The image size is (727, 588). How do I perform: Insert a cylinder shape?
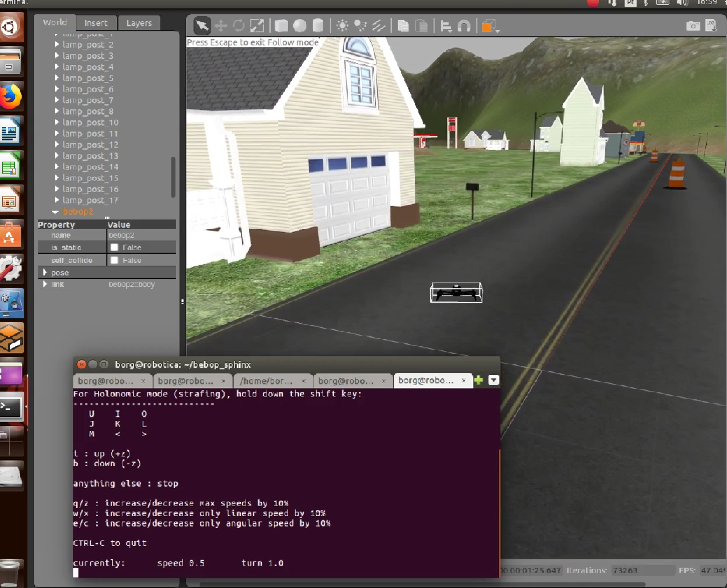click(318, 26)
